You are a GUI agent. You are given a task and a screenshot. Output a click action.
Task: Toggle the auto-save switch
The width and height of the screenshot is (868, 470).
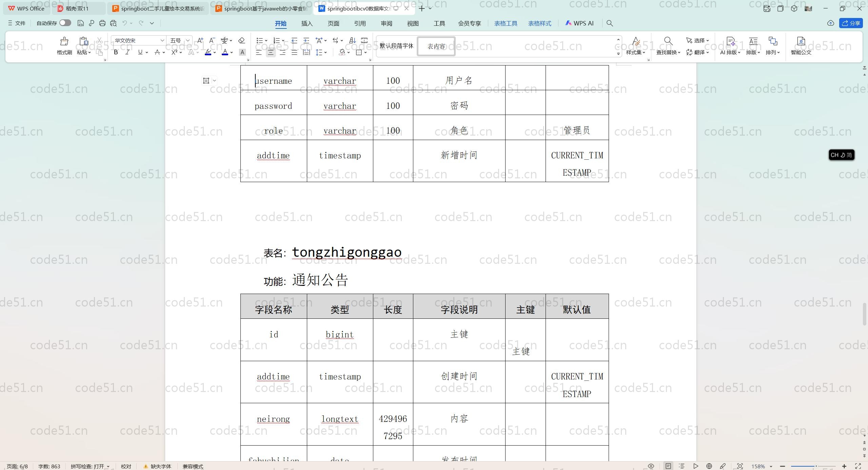tap(65, 23)
